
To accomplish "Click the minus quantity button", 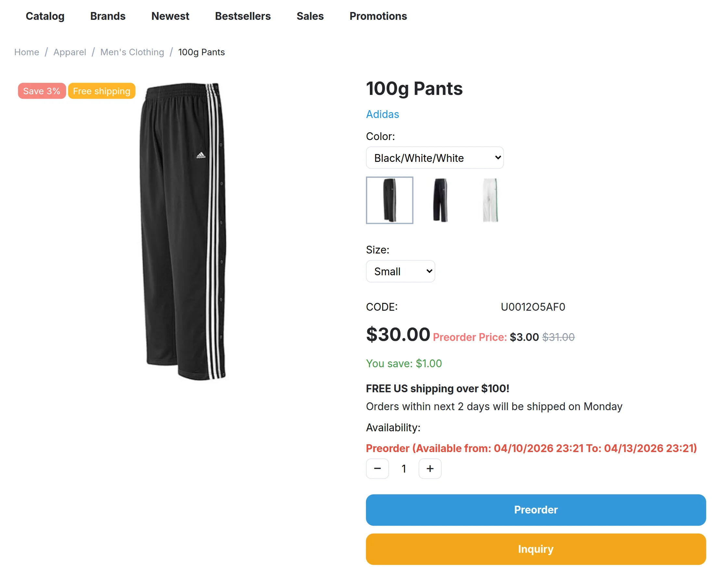I will [x=377, y=468].
